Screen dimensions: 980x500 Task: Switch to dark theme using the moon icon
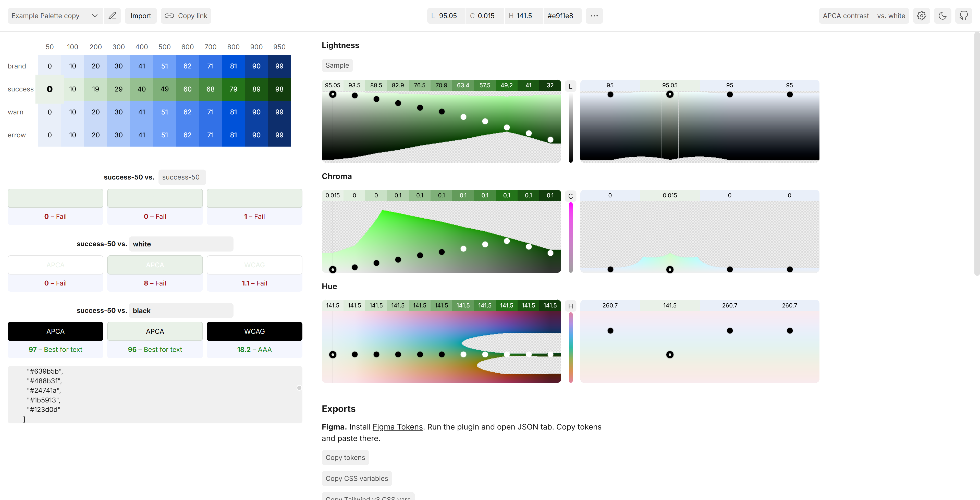[x=943, y=16]
